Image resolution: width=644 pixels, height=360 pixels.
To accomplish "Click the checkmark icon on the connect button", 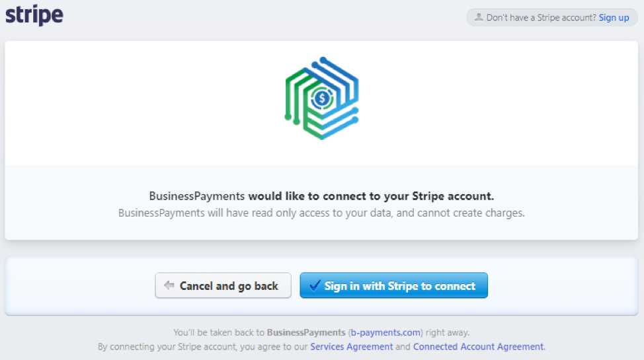I will (x=315, y=285).
